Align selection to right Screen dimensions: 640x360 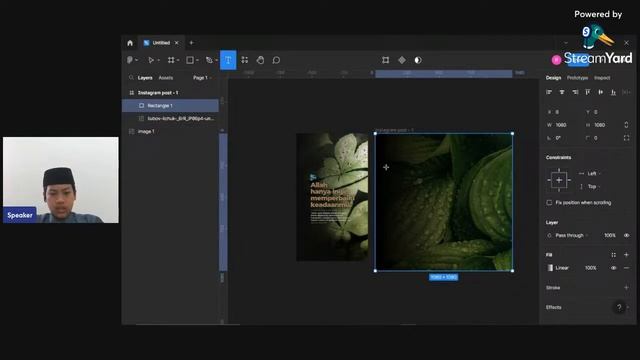pyautogui.click(x=575, y=92)
